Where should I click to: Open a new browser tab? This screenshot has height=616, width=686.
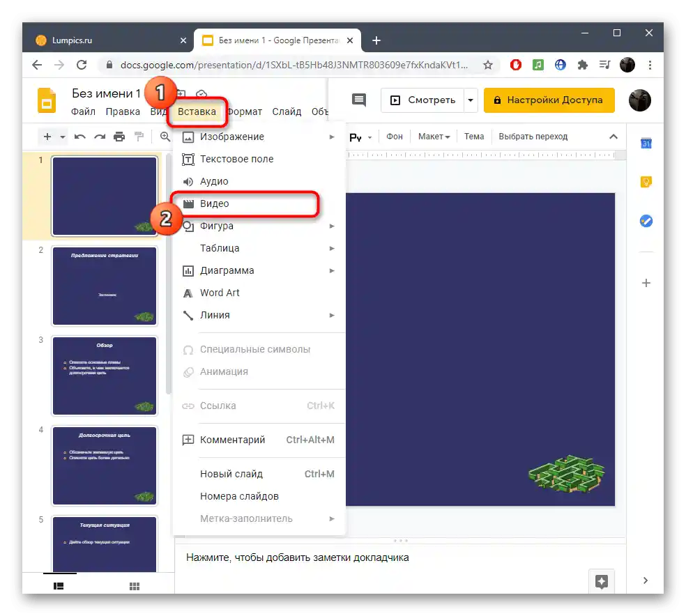tap(376, 40)
